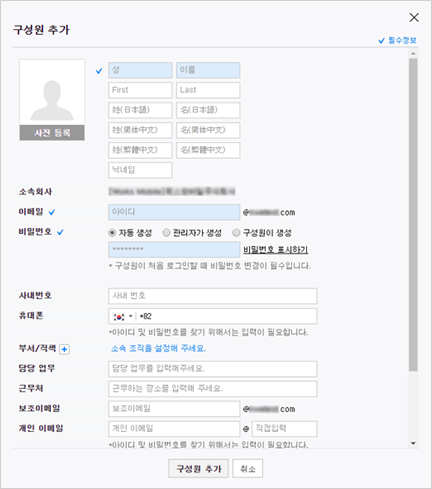The image size is (432, 489).
Task: Click the 사진 등록 button
Action: 52,133
